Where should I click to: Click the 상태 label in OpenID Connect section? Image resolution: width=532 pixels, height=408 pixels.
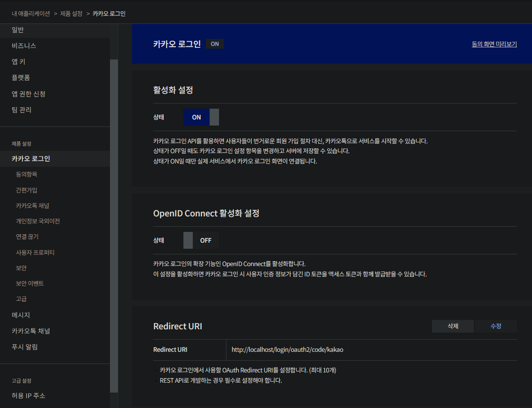coord(159,240)
